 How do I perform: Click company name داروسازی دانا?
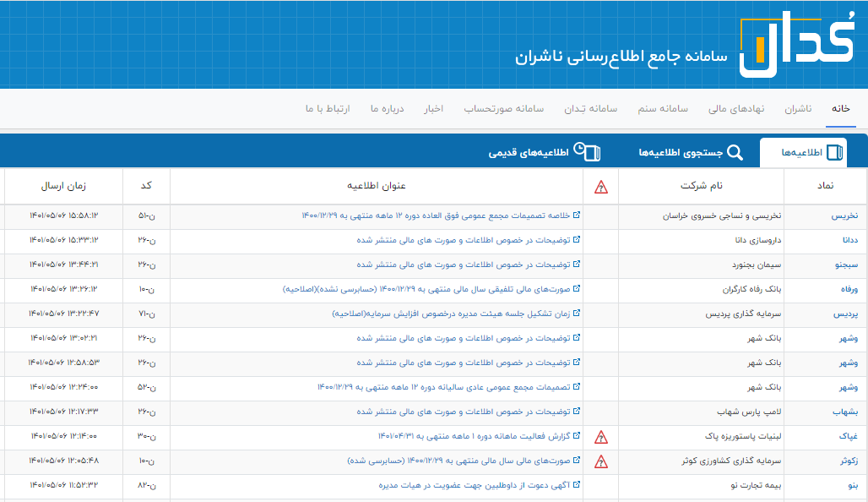coord(758,241)
